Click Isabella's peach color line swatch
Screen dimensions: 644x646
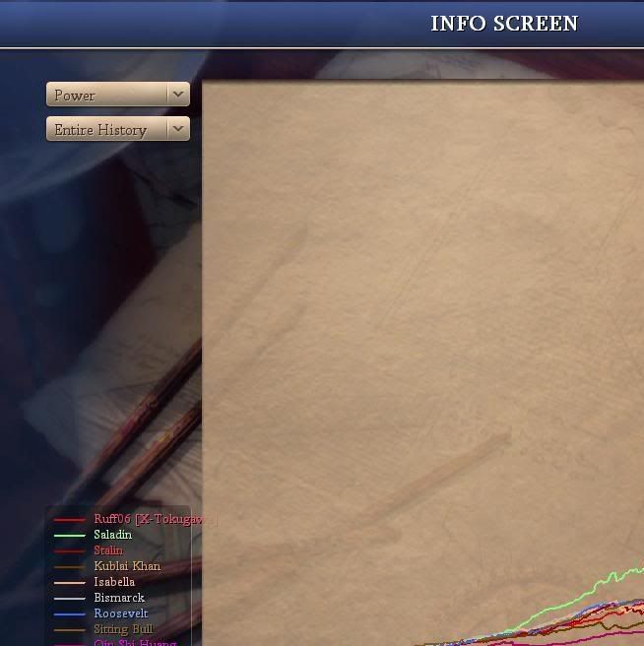point(70,583)
